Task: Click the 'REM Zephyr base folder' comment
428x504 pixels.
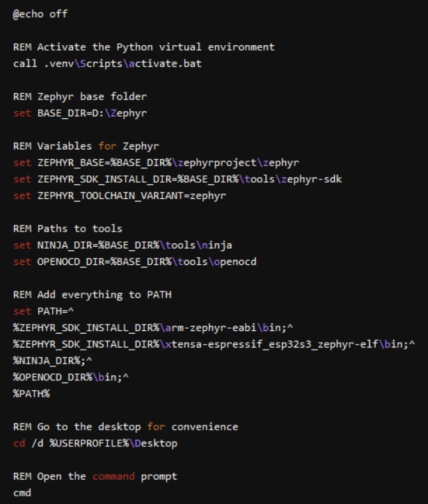Action: 79,96
